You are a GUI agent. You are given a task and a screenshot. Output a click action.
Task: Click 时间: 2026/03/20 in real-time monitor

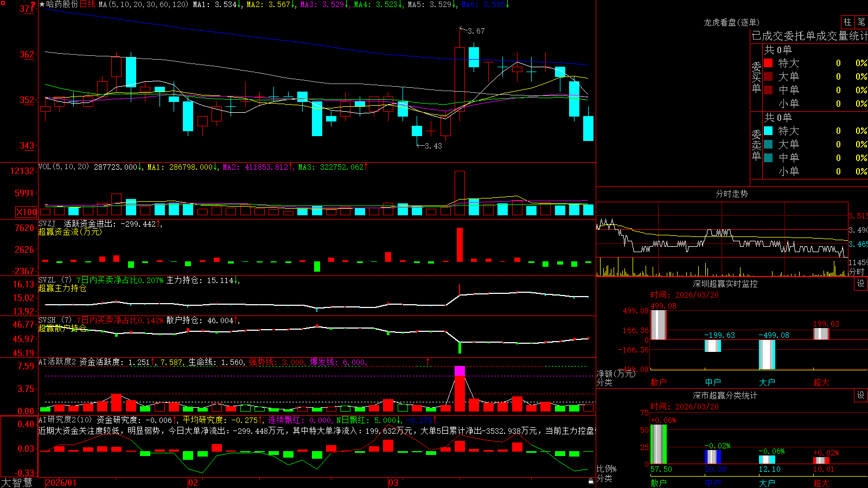[x=685, y=295]
